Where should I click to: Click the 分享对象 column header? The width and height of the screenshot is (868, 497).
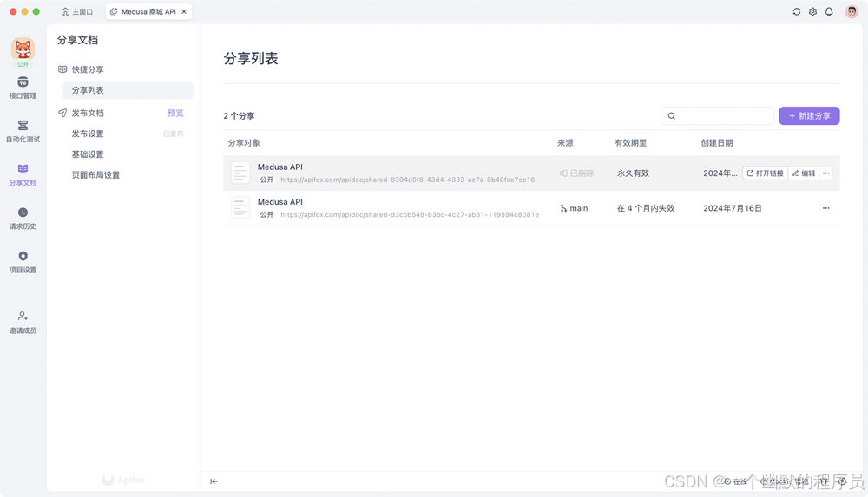pos(244,143)
